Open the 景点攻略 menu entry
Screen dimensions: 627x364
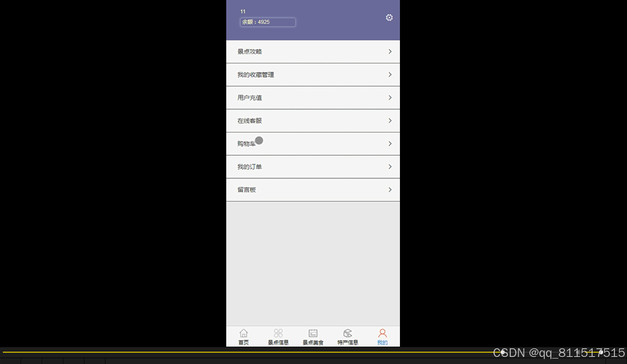pos(313,52)
